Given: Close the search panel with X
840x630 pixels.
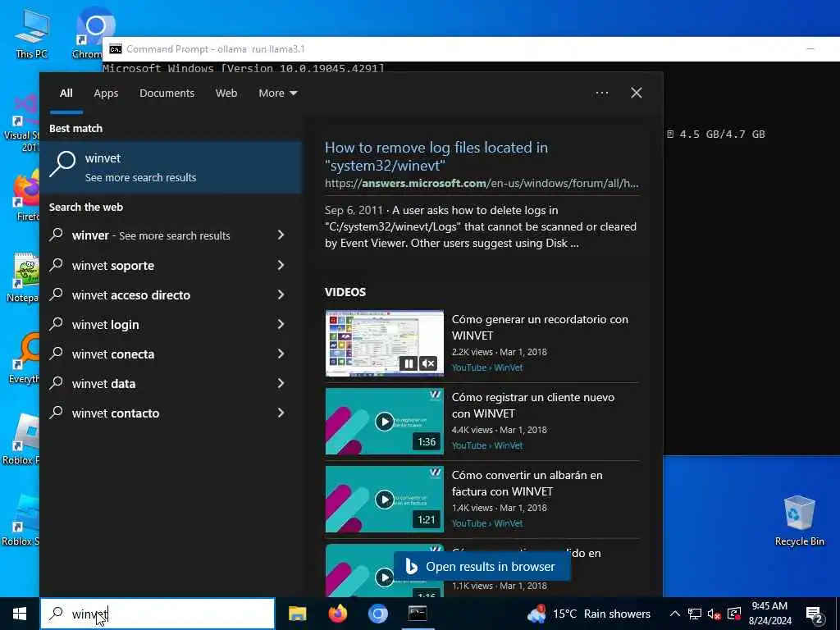Looking at the screenshot, I should tap(637, 93).
